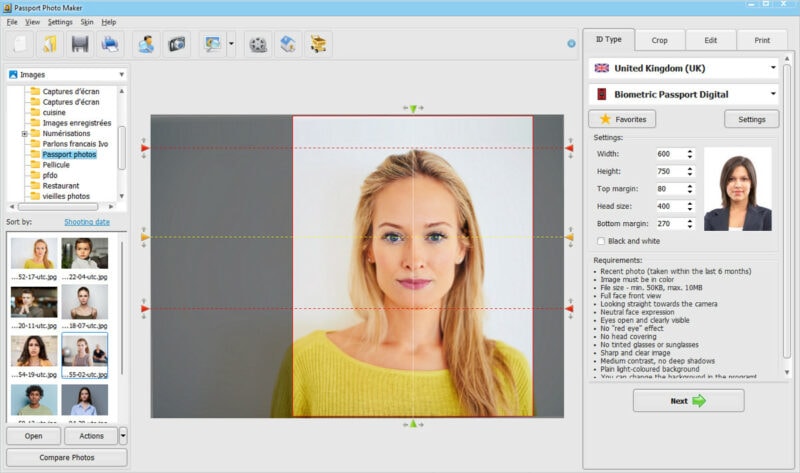Click the red right marker on chin line
The image size is (800, 473).
pyautogui.click(x=569, y=309)
